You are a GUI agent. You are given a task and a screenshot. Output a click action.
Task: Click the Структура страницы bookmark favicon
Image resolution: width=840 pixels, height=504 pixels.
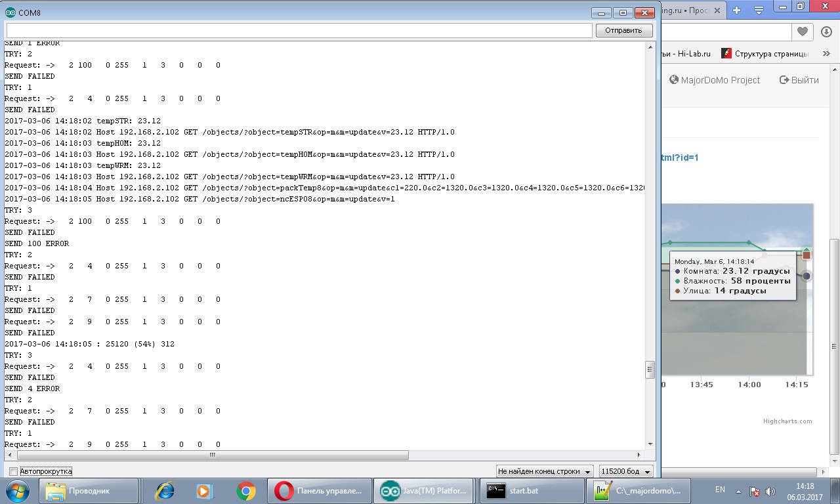[726, 53]
